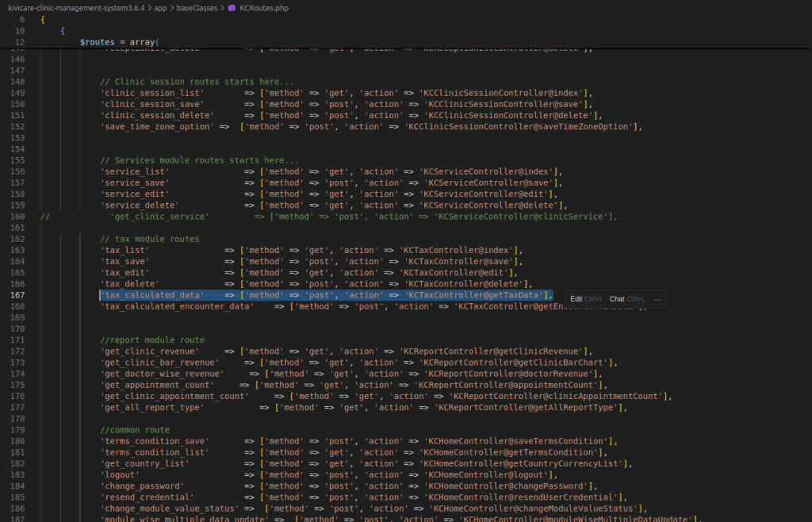Image resolution: width=812 pixels, height=522 pixels.
Task: Click the 'clinic_session_list' route key
Action: pos(152,93)
